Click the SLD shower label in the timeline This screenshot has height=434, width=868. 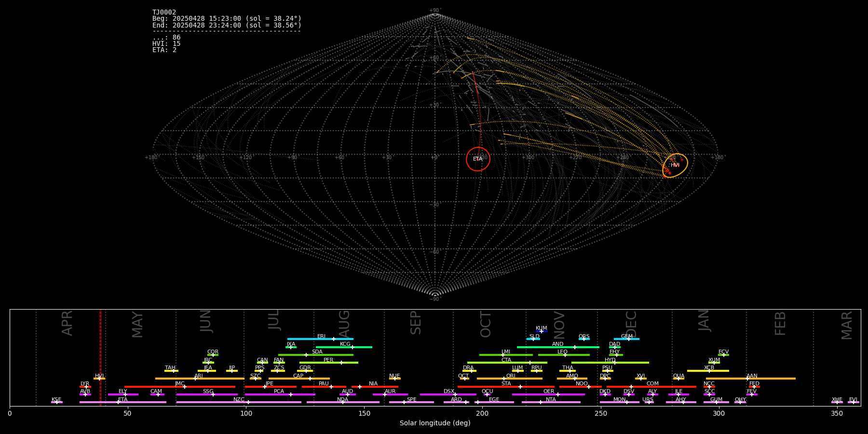(534, 336)
